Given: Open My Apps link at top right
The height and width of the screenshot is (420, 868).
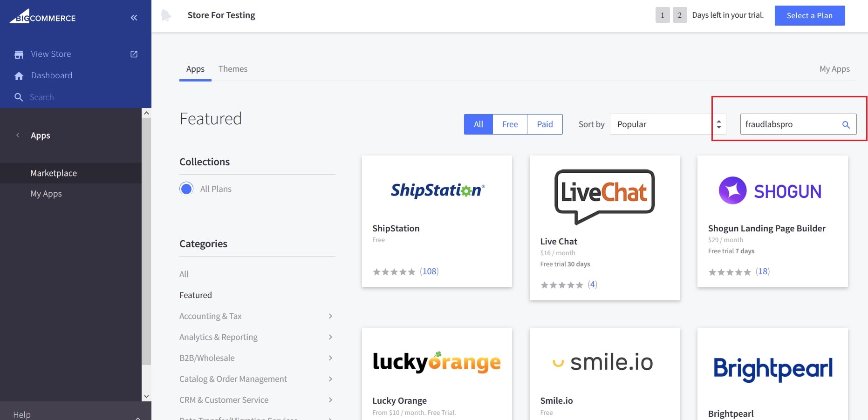Looking at the screenshot, I should coord(834,69).
